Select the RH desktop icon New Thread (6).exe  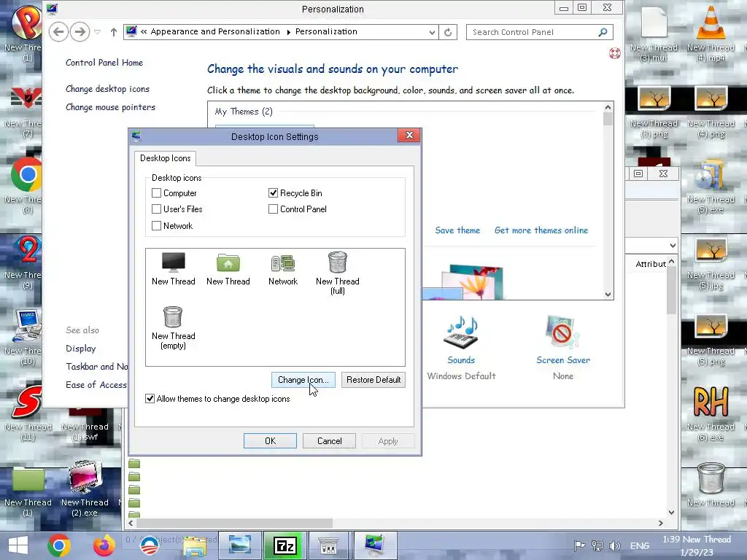pos(711,413)
